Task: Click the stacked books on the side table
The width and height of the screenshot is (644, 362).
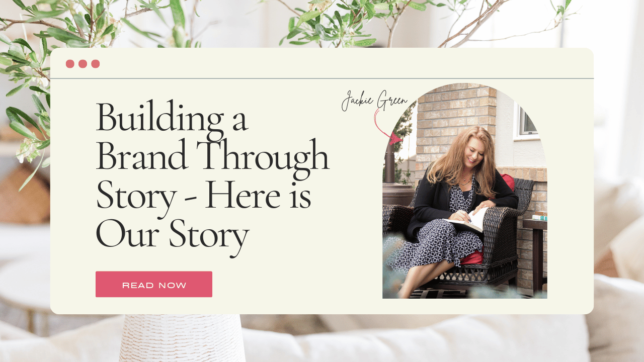Action: coord(540,216)
